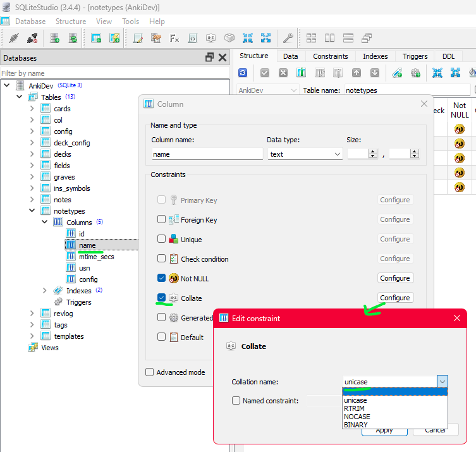
Task: Uncheck the Not NULL constraint checkbox
Action: click(161, 278)
